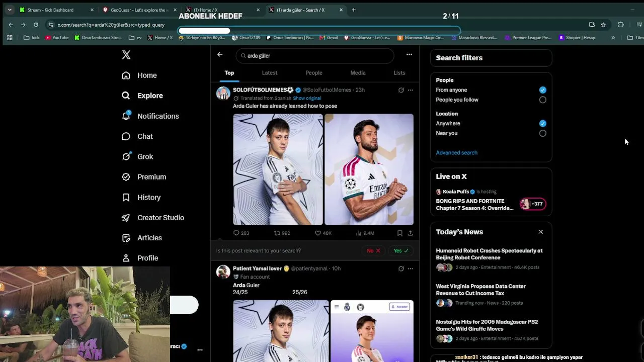Viewport: 644px width, 362px height.
Task: Open West Virginia Data Center news story
Action: (491, 295)
